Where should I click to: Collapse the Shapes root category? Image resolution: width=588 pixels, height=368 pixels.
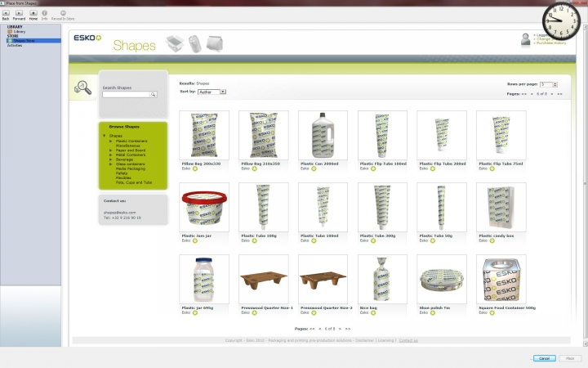click(x=105, y=136)
